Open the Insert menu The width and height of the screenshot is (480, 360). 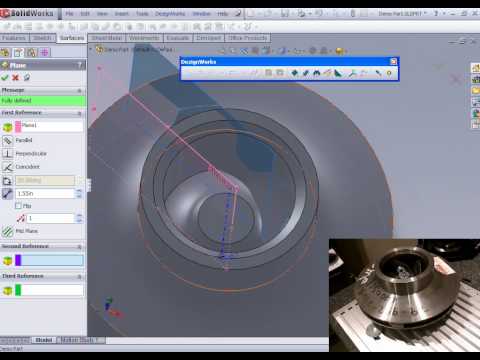121,14
